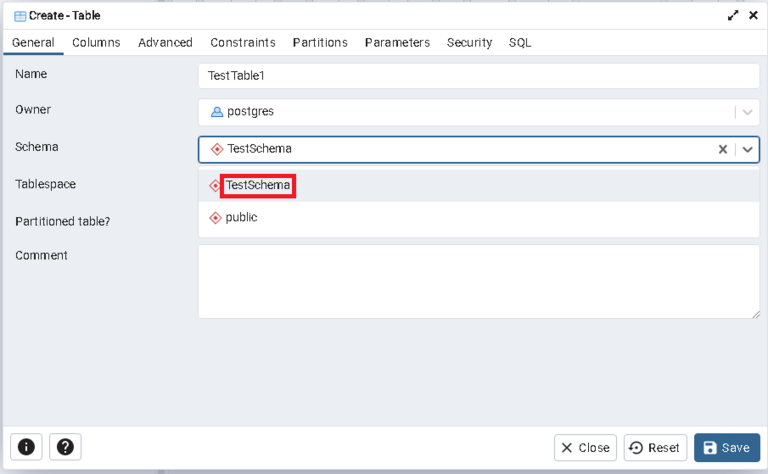Click the table icon in title bar
The width and height of the screenshot is (768, 474).
[x=20, y=16]
